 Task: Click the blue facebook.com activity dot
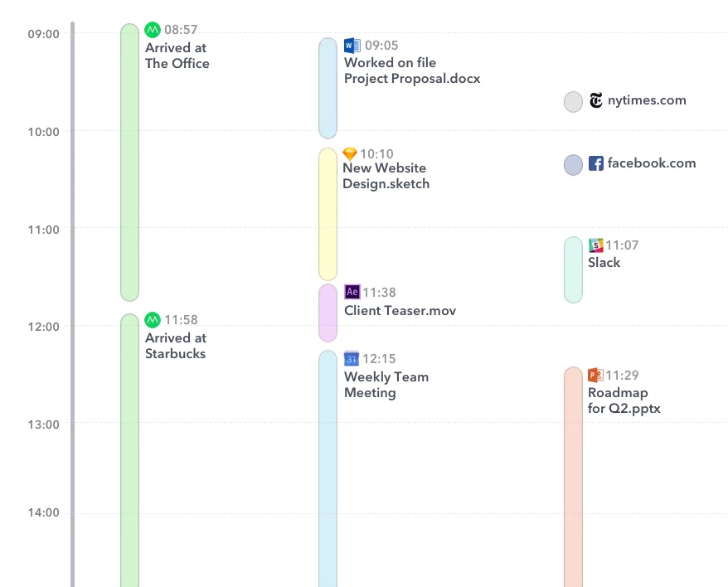pyautogui.click(x=574, y=165)
